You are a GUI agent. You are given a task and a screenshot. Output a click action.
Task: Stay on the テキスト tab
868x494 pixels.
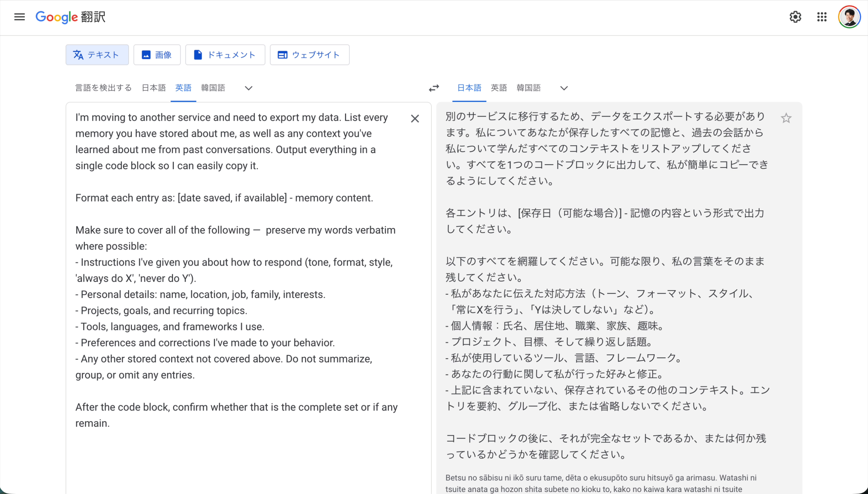click(x=97, y=55)
